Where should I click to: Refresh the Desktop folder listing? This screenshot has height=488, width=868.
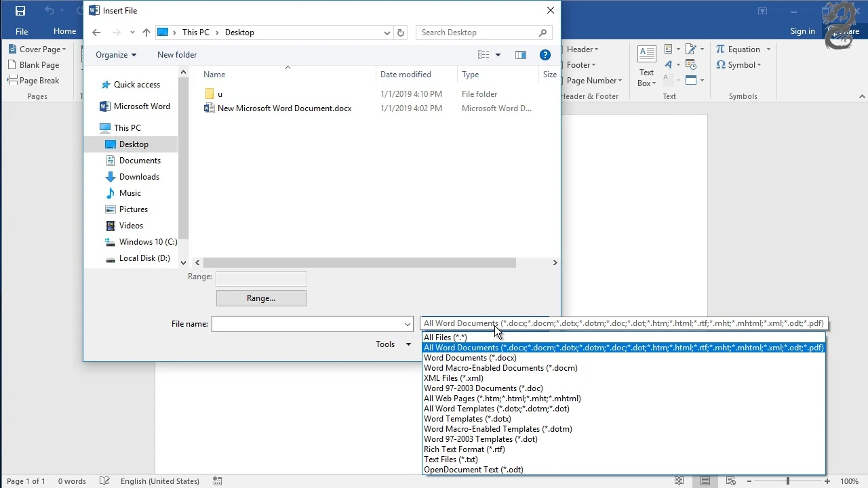click(x=401, y=33)
